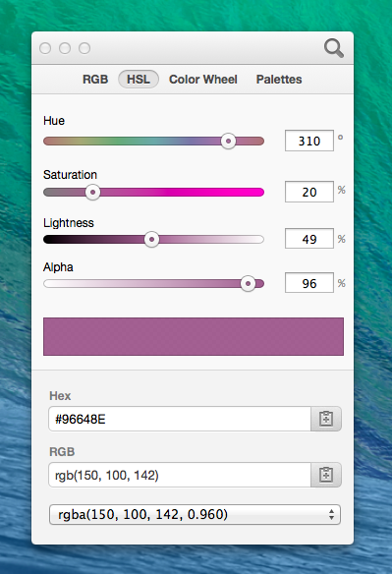
Task: Copy the Hex value to clipboard
Action: (x=326, y=419)
